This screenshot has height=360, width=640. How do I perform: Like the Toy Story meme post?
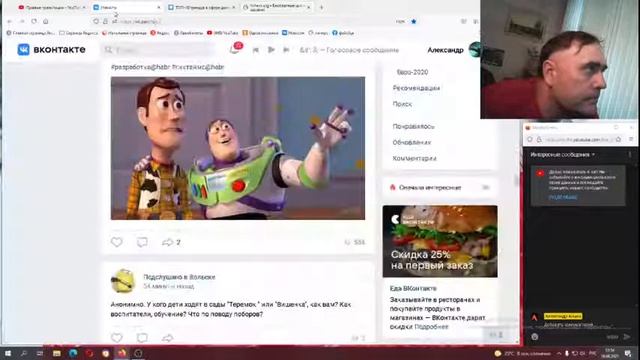coord(117,242)
